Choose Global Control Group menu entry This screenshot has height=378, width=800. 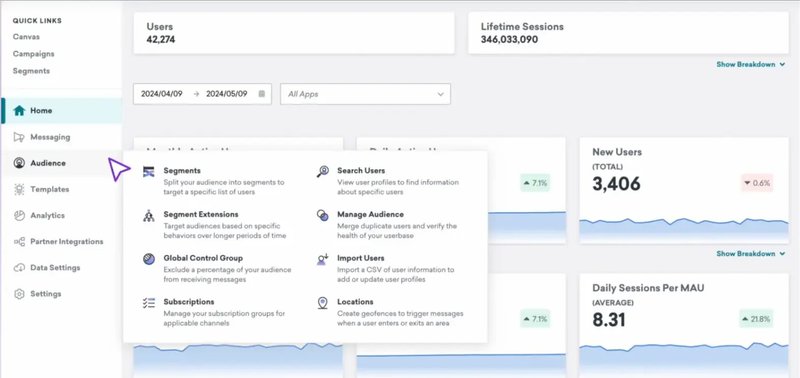click(203, 258)
